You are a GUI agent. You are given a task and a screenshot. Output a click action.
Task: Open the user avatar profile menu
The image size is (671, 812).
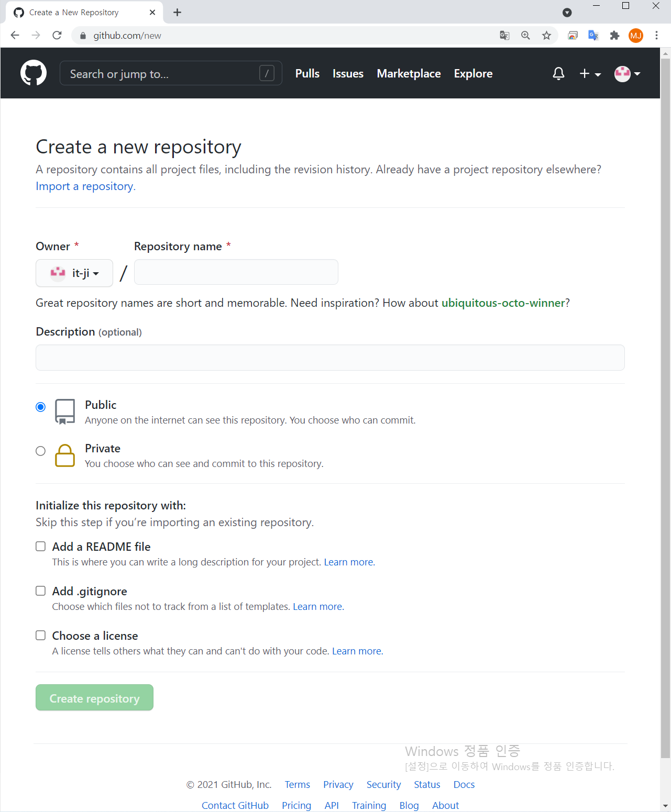tap(627, 74)
